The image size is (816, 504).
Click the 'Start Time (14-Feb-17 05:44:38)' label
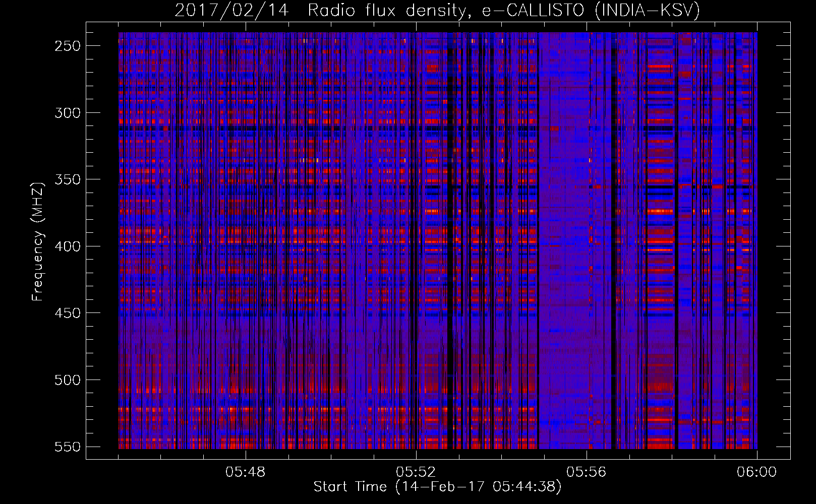tap(437, 487)
